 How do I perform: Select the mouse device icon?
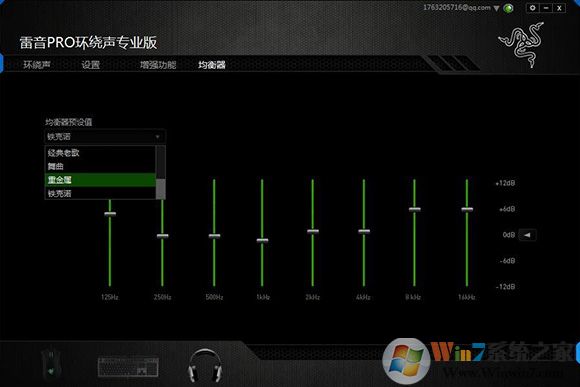[51, 363]
